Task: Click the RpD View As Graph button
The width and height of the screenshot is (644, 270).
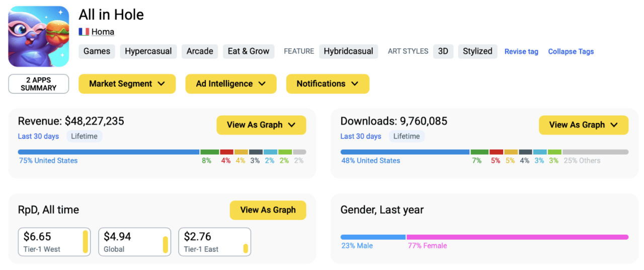Action: click(x=268, y=210)
